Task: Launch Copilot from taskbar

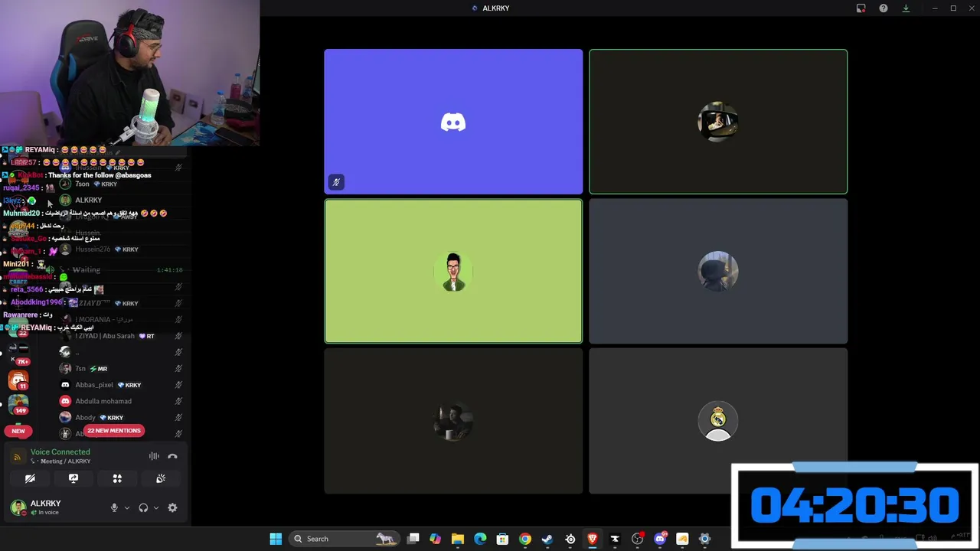Action: [x=436, y=539]
